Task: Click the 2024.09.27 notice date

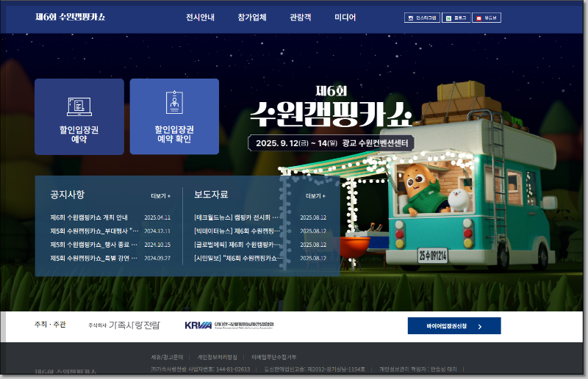Action: 157,259
